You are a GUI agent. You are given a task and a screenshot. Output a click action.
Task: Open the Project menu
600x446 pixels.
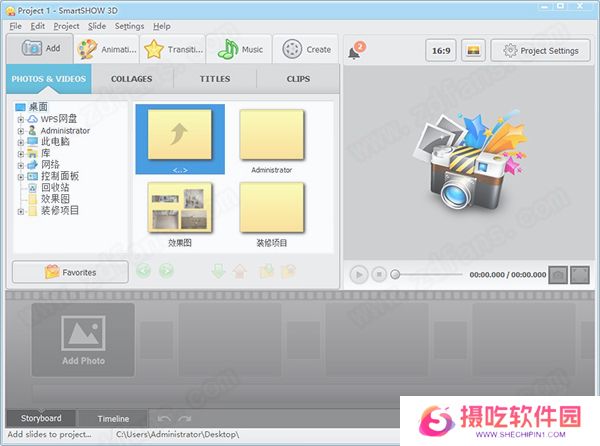click(x=66, y=26)
